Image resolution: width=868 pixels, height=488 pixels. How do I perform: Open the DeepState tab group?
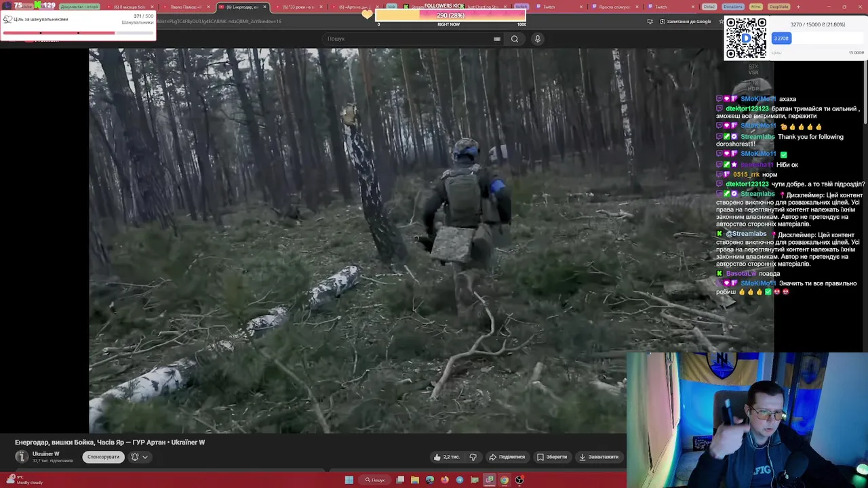779,7
